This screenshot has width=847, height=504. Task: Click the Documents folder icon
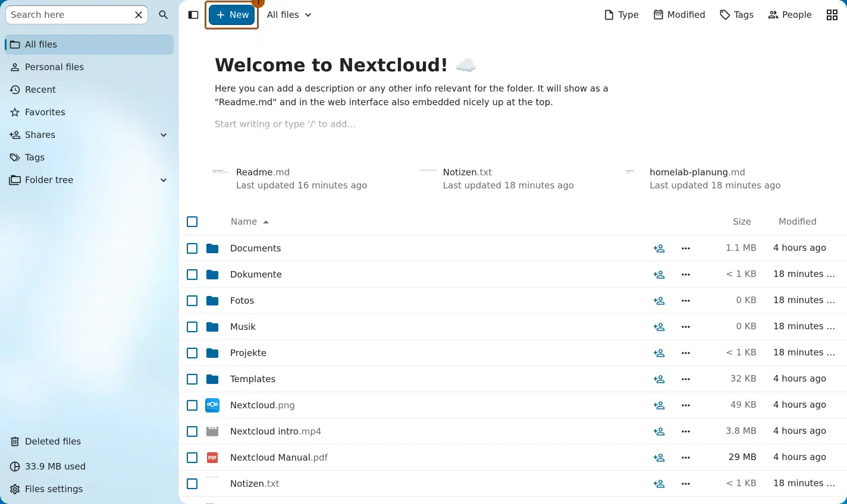point(212,248)
